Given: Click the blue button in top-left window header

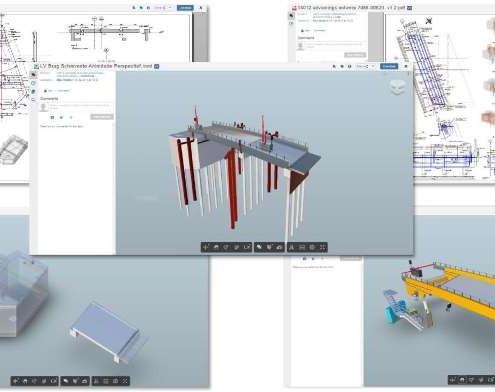Looking at the screenshot, I should point(185,8).
